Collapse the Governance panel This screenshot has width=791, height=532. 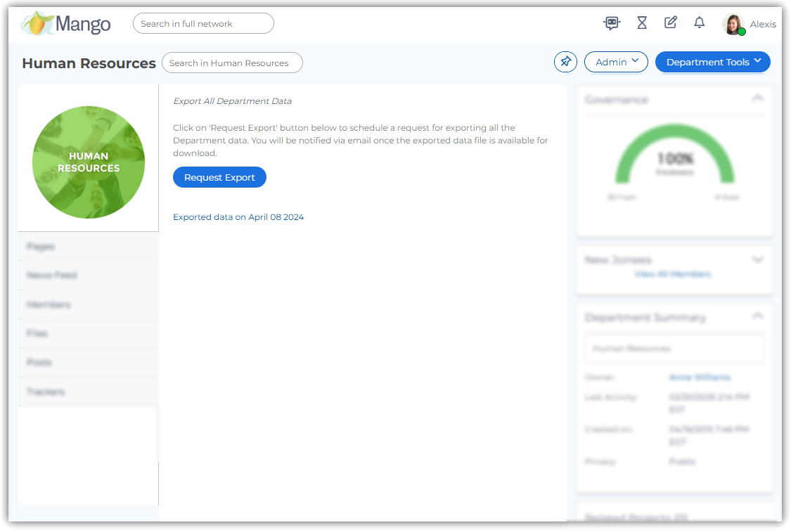[x=757, y=99]
